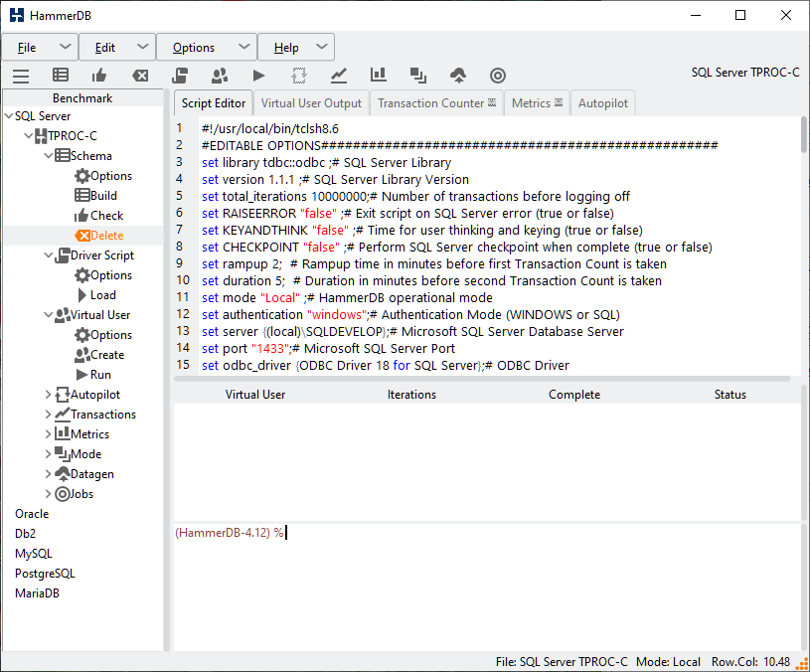810x672 pixels.
Task: Click the transaction counter line chart icon
Action: pos(338,76)
